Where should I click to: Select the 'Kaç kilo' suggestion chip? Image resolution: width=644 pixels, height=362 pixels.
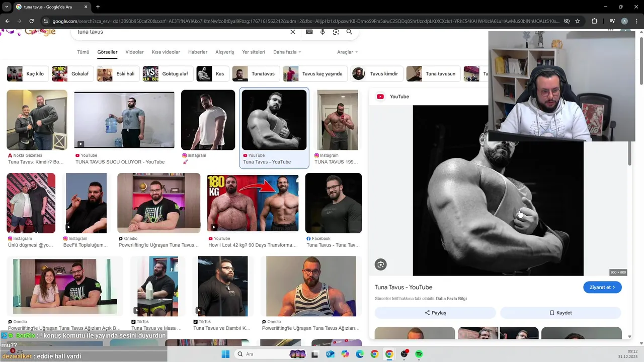point(28,74)
